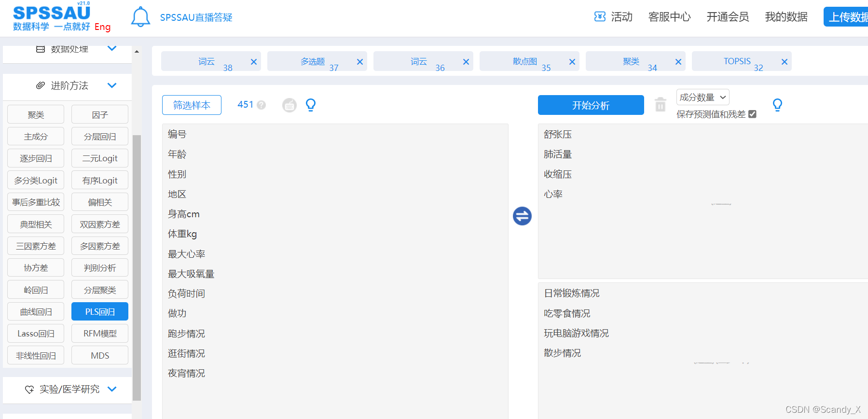The image size is (868, 419).
Task: Click the 上传数据 button
Action: [x=846, y=17]
